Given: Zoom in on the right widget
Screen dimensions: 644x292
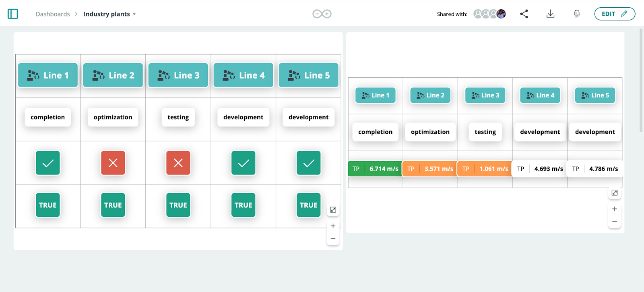Looking at the screenshot, I should point(615,209).
